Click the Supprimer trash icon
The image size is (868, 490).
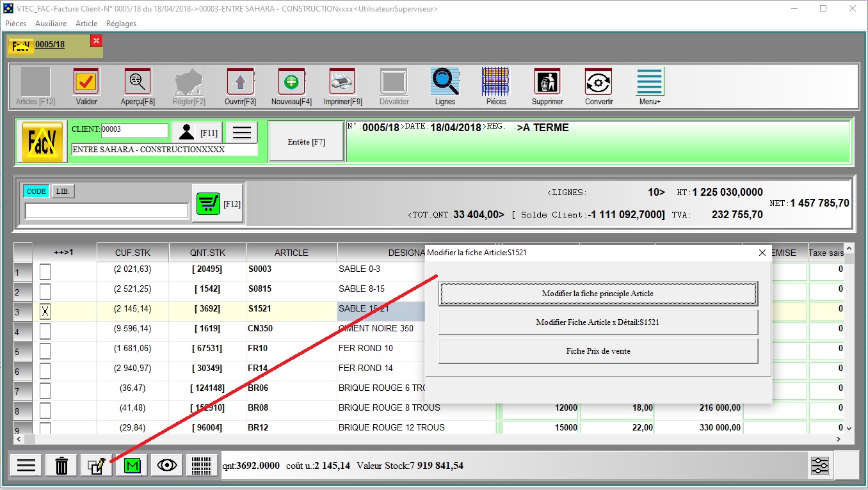[x=547, y=82]
